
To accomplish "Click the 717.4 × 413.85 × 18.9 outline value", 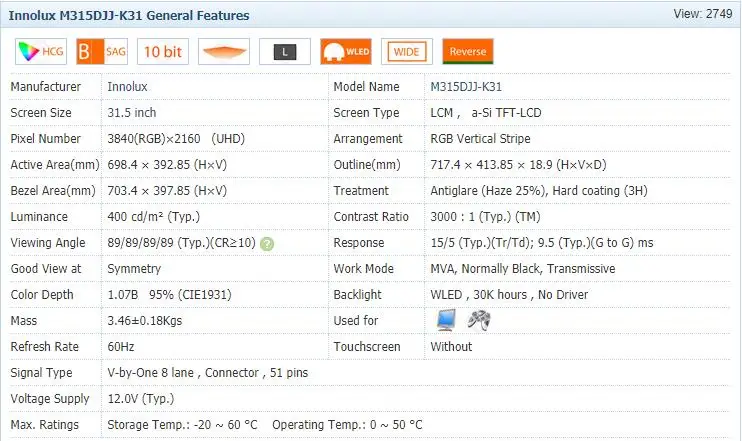I will (518, 165).
